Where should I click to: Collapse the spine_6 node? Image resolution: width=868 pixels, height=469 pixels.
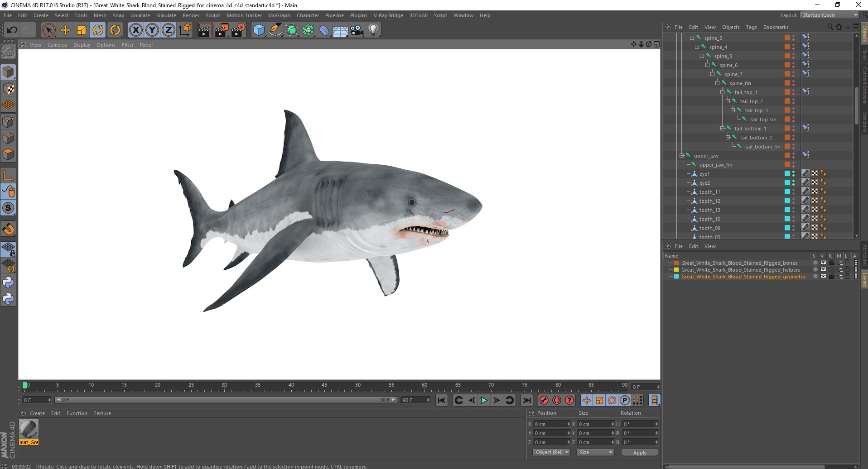(707, 65)
